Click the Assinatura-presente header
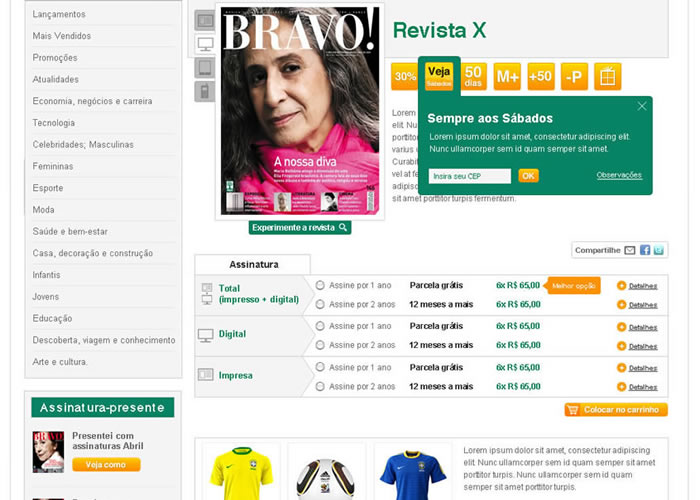Screen dimensions: 700x500 point(103,408)
